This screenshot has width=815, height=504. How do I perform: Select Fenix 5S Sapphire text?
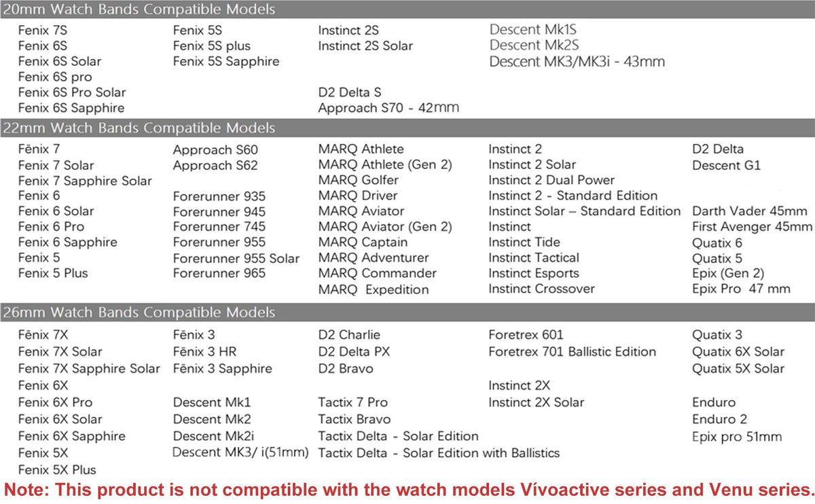[x=226, y=61]
